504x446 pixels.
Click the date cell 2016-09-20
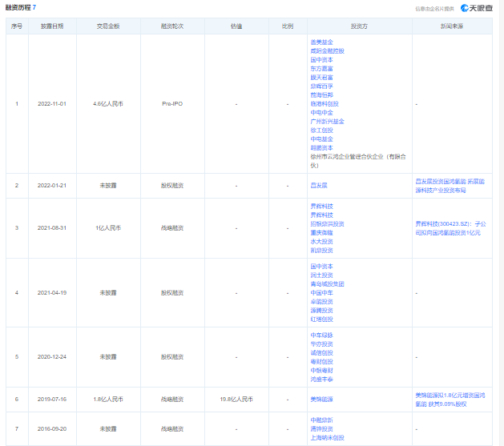click(x=52, y=428)
